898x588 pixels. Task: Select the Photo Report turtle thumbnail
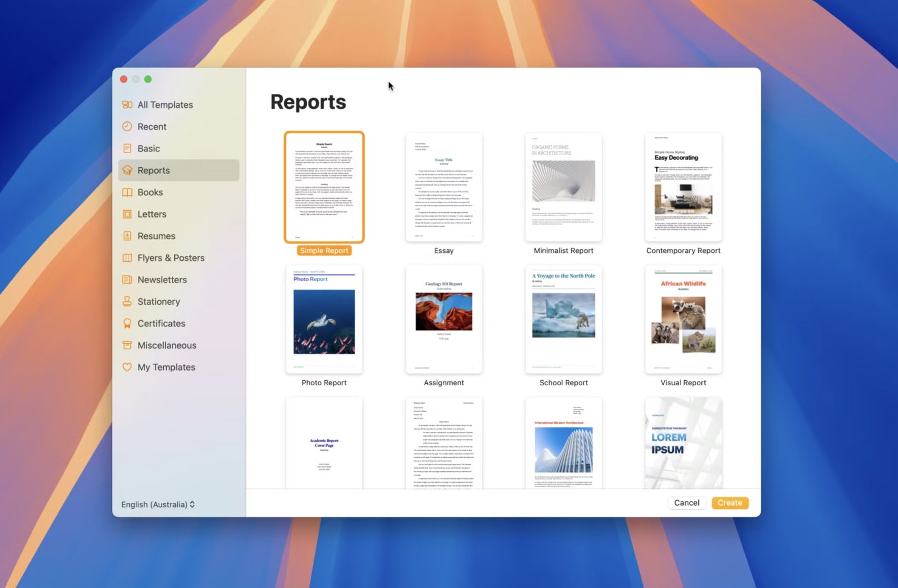tap(324, 319)
